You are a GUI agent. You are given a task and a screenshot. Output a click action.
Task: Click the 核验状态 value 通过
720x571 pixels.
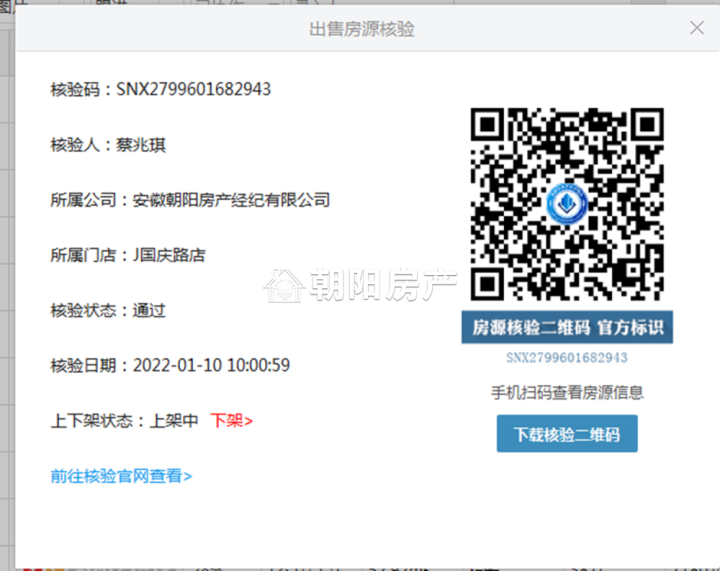click(x=149, y=311)
